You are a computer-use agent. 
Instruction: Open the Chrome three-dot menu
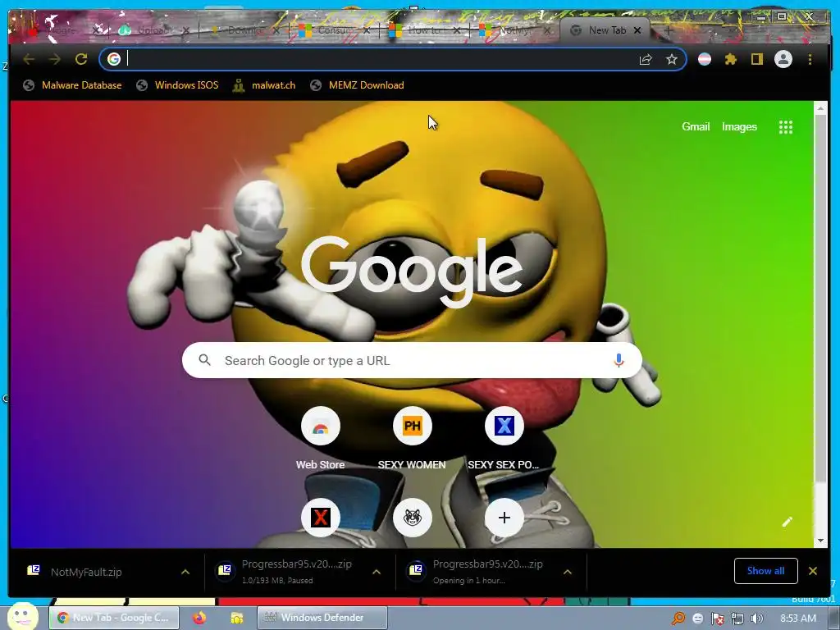click(810, 59)
